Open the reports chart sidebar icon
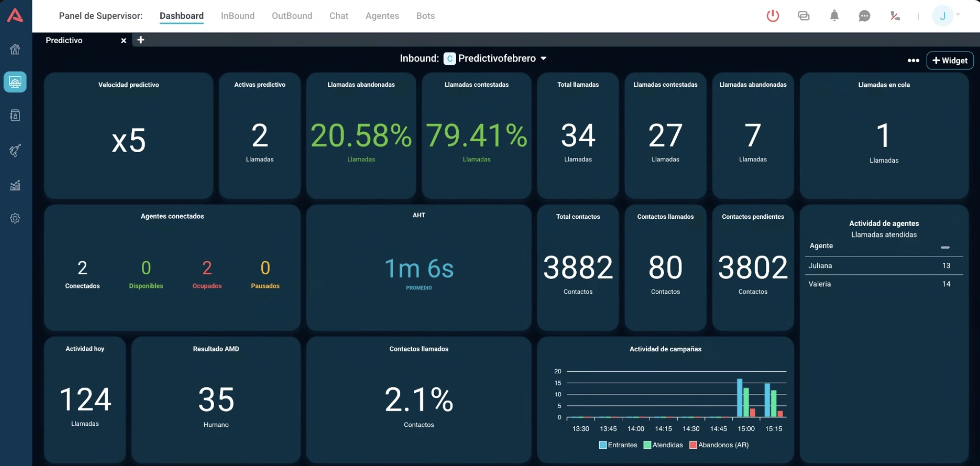The width and height of the screenshot is (980, 466). pos(15,185)
